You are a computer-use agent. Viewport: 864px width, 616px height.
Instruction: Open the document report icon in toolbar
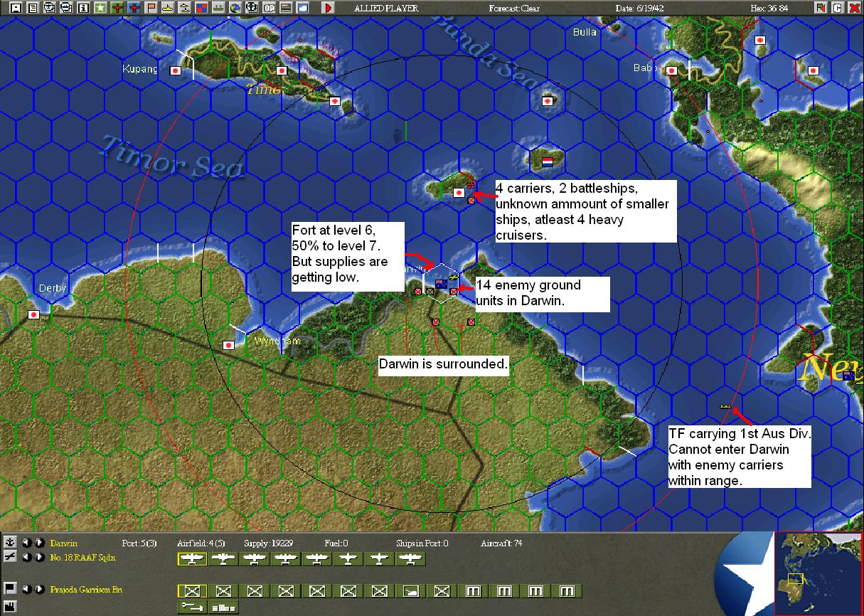[x=33, y=8]
